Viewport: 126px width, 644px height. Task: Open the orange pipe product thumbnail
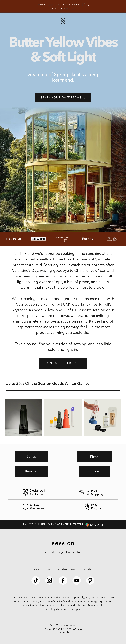pos(63,417)
